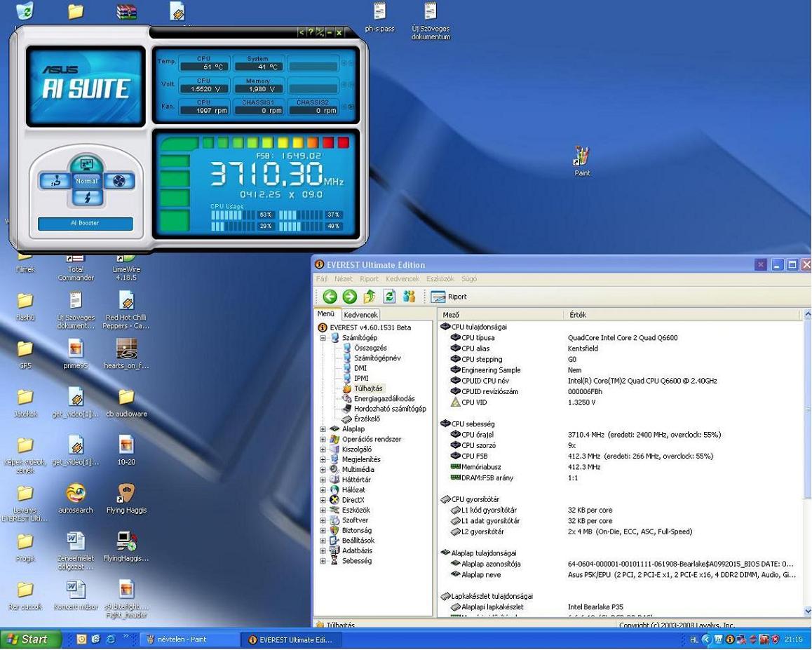Open the fan control icon in AI Suite
This screenshot has height=650, width=812.
119,181
